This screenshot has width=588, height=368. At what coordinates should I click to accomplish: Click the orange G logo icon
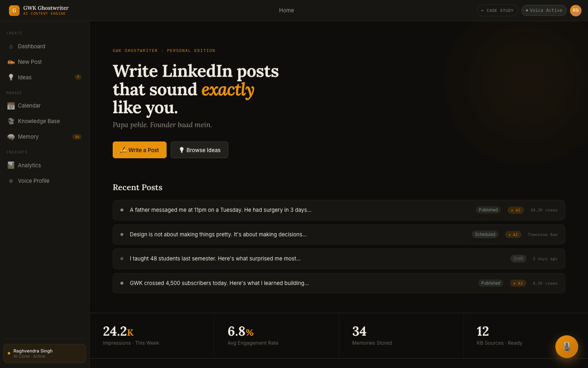pyautogui.click(x=14, y=10)
